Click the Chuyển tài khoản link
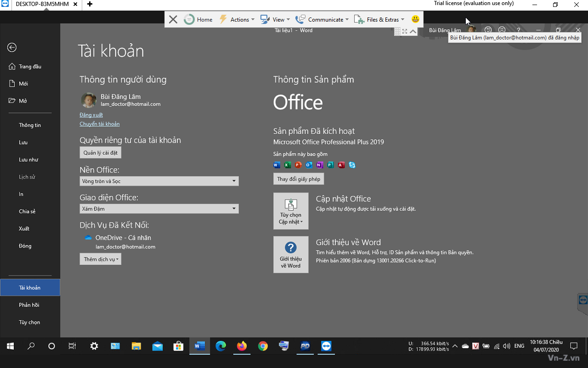The width and height of the screenshot is (588, 368). coord(100,124)
